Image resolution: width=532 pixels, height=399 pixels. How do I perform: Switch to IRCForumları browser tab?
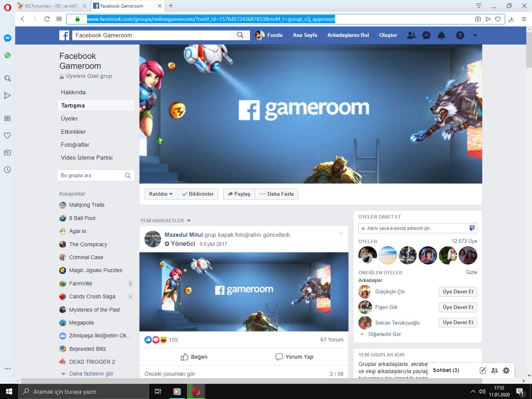pos(52,6)
